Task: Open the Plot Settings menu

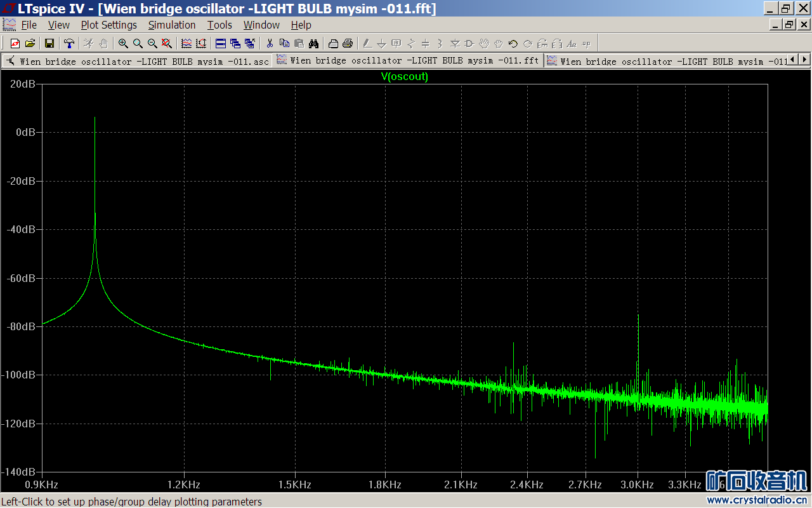Action: pos(108,25)
